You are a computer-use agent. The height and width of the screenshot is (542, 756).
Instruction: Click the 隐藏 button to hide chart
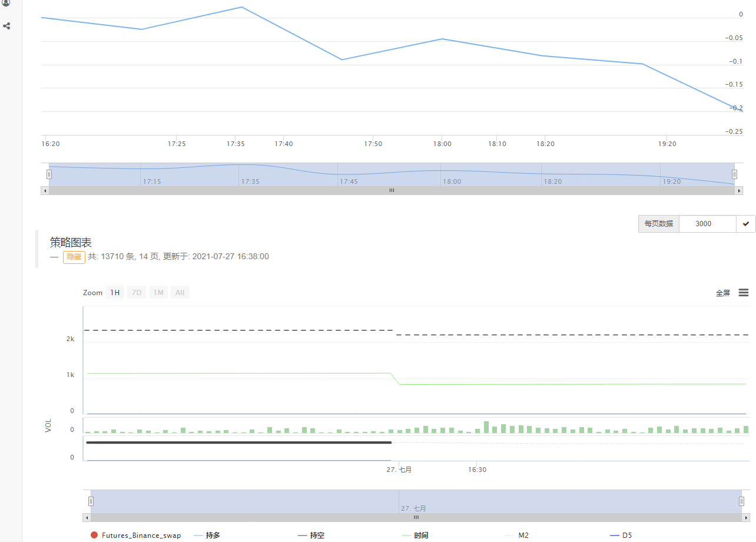(74, 257)
